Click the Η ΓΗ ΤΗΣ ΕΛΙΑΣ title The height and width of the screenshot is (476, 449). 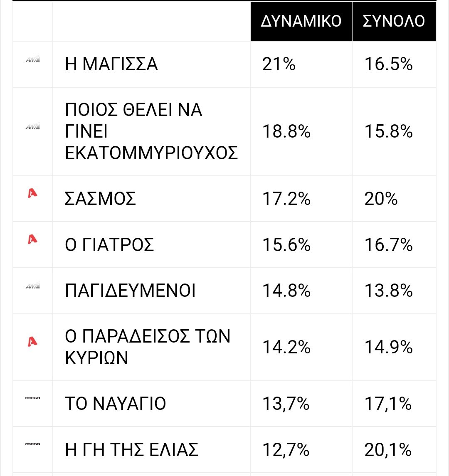click(x=131, y=450)
